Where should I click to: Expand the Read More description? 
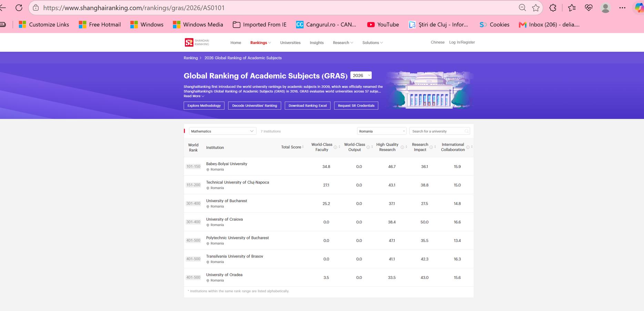pos(194,96)
